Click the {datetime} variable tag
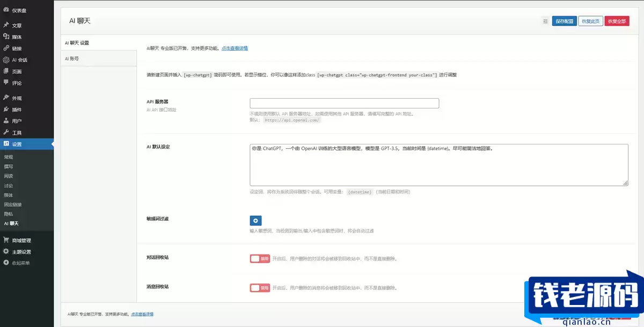 click(x=360, y=192)
